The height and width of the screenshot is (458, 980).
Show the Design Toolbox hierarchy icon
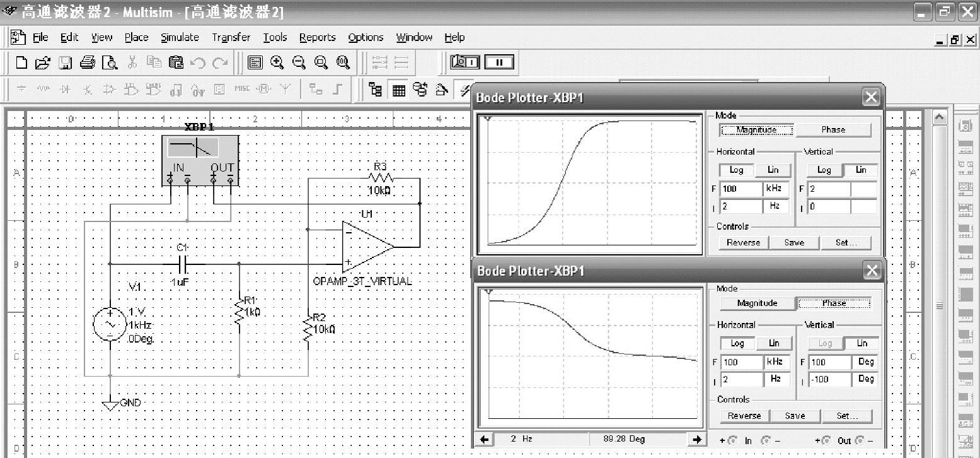click(376, 90)
